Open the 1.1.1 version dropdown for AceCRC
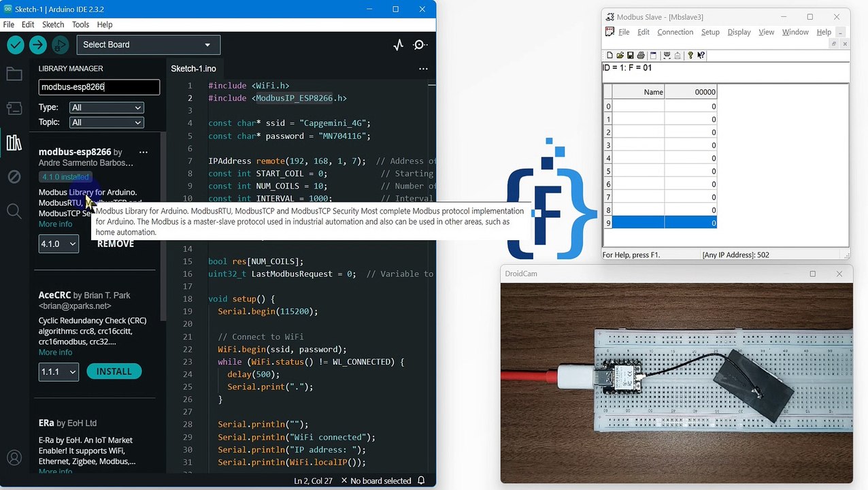 (x=59, y=372)
